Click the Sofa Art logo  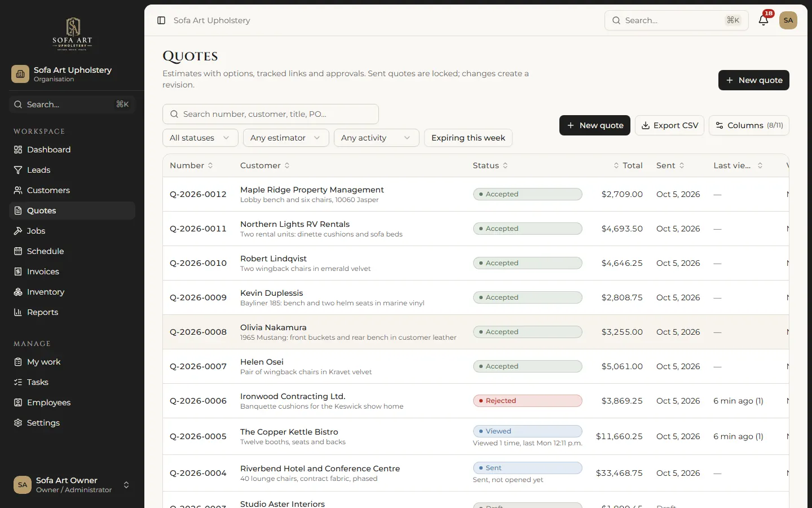[x=72, y=34]
